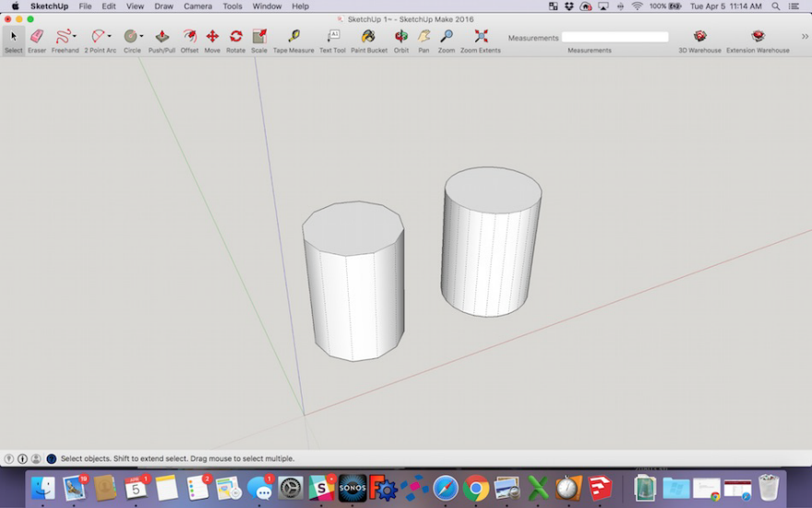Choose the Paint Bucket tool
Viewport: 812px width, 508px height.
point(368,37)
